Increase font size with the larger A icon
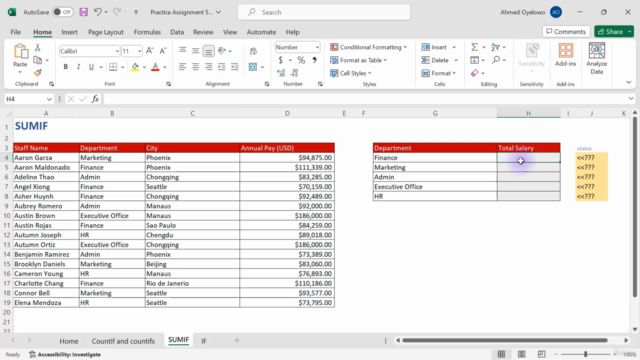Viewport: 640px width, 360px height. click(x=150, y=51)
